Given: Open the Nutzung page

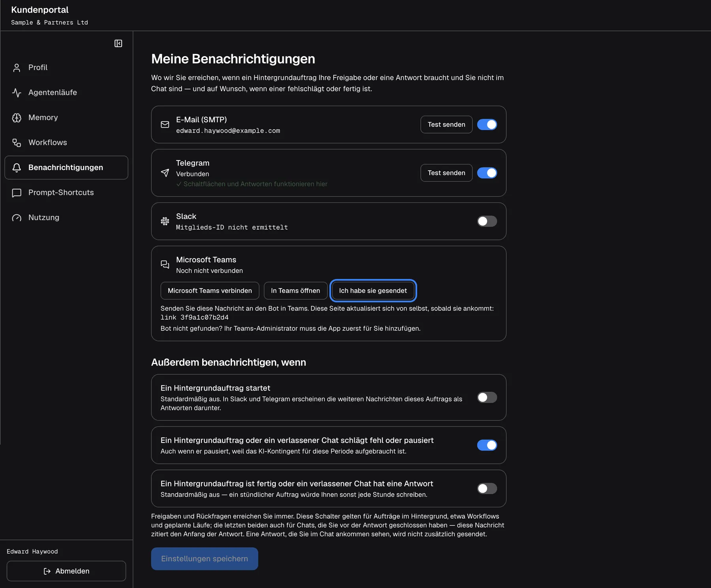Looking at the screenshot, I should click(x=66, y=217).
